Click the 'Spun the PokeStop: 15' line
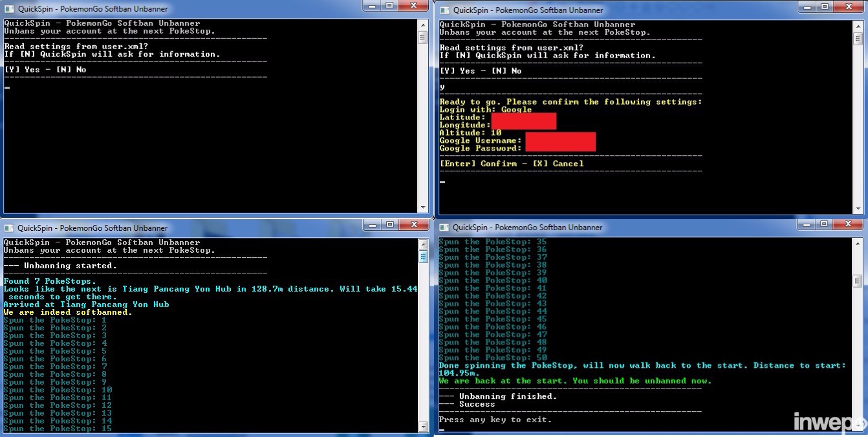The image size is (868, 437). (58, 429)
